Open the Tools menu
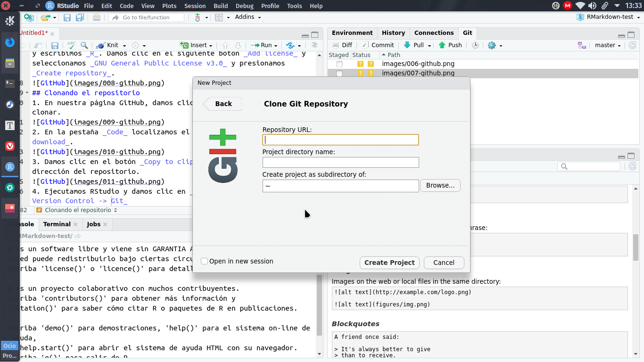 click(294, 6)
